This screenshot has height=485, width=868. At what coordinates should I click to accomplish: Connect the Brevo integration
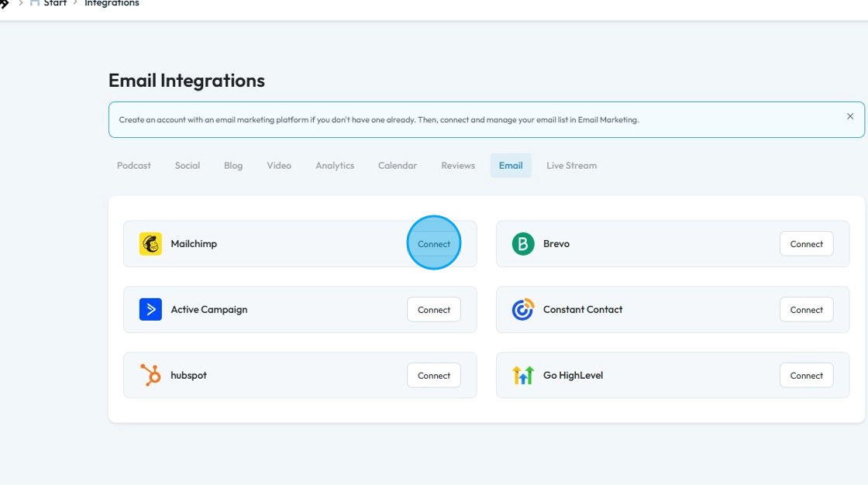tap(807, 243)
